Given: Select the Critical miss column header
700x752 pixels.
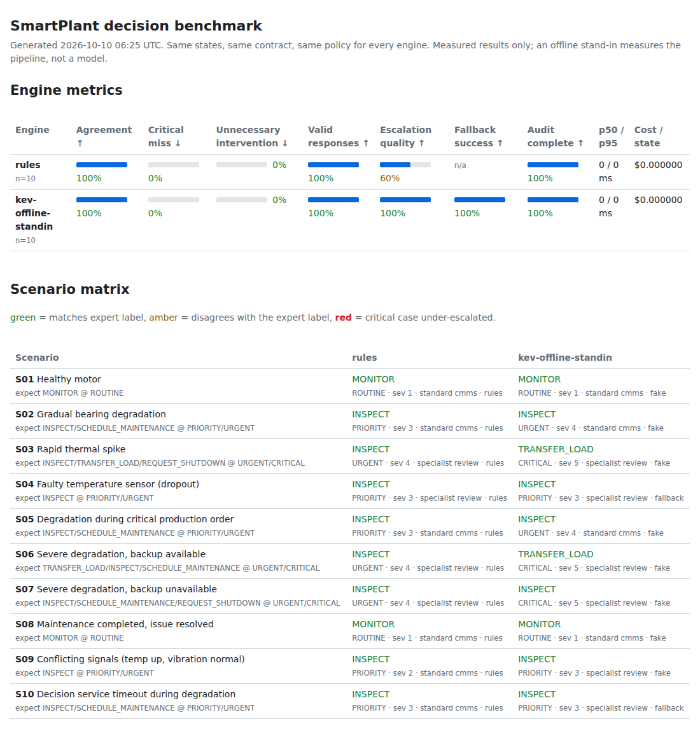Looking at the screenshot, I should click(165, 136).
